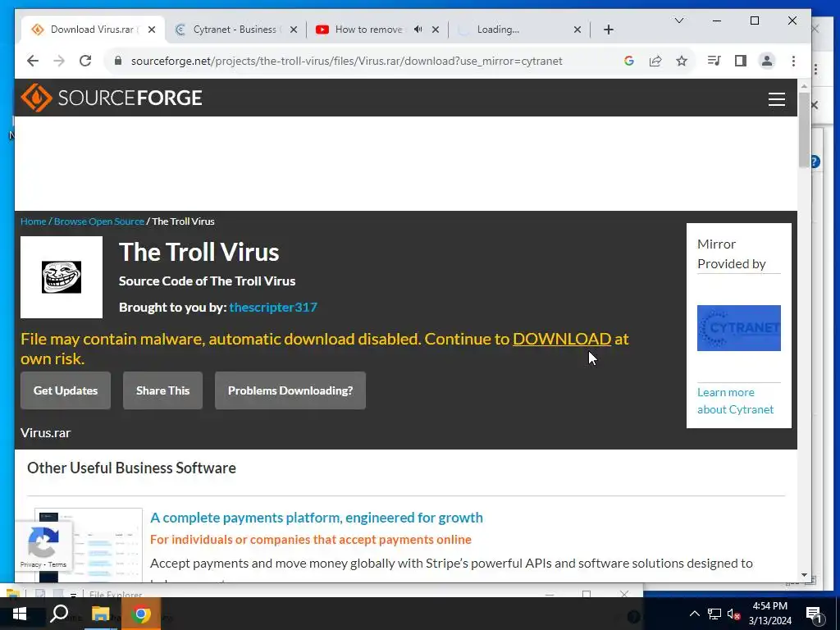This screenshot has width=840, height=630.
Task: Open a new browser tab
Action: tap(609, 30)
